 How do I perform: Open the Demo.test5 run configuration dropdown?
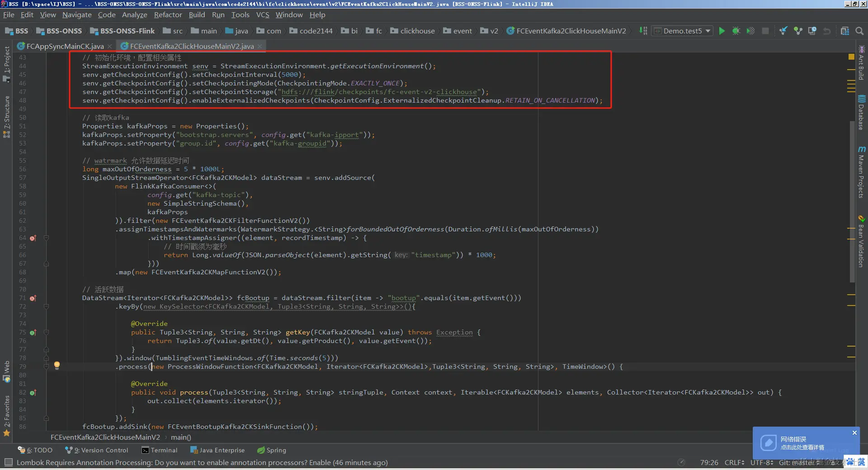click(682, 31)
